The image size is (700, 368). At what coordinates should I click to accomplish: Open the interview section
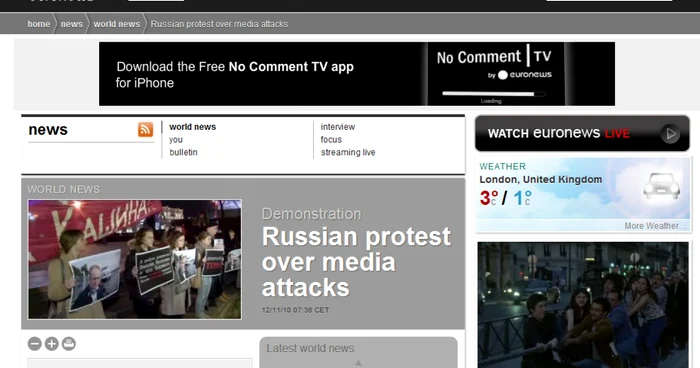[338, 127]
